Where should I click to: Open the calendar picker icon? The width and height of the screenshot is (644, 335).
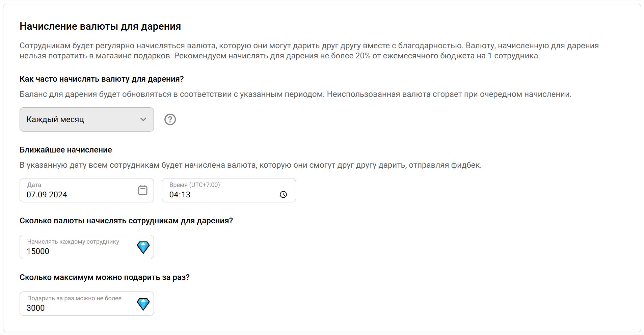tap(143, 190)
